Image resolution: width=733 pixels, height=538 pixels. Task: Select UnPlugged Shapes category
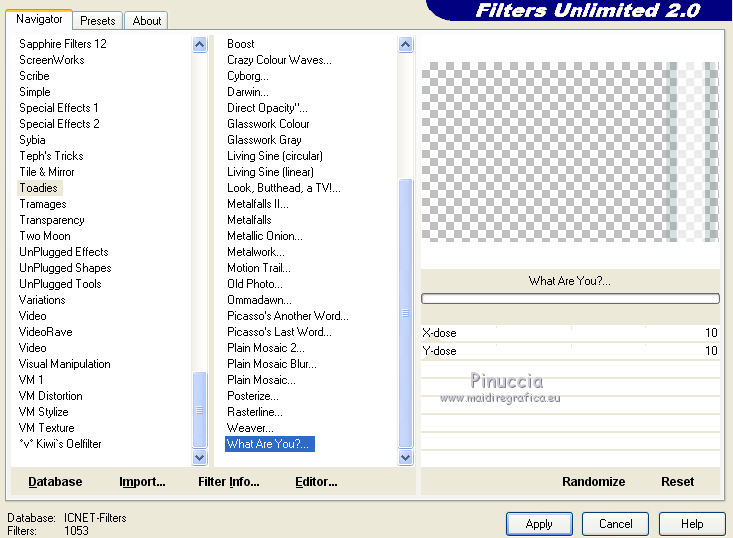(65, 268)
